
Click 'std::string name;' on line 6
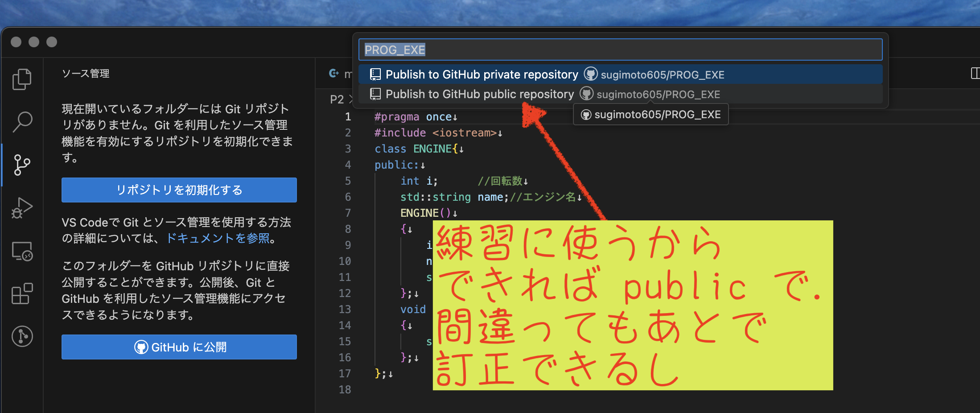point(454,197)
